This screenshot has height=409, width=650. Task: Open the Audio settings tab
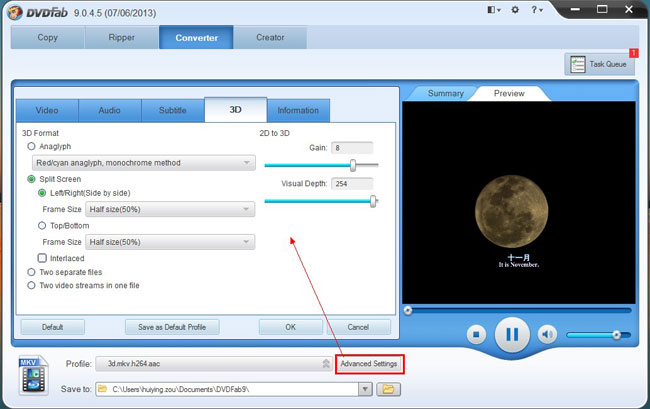pos(109,110)
